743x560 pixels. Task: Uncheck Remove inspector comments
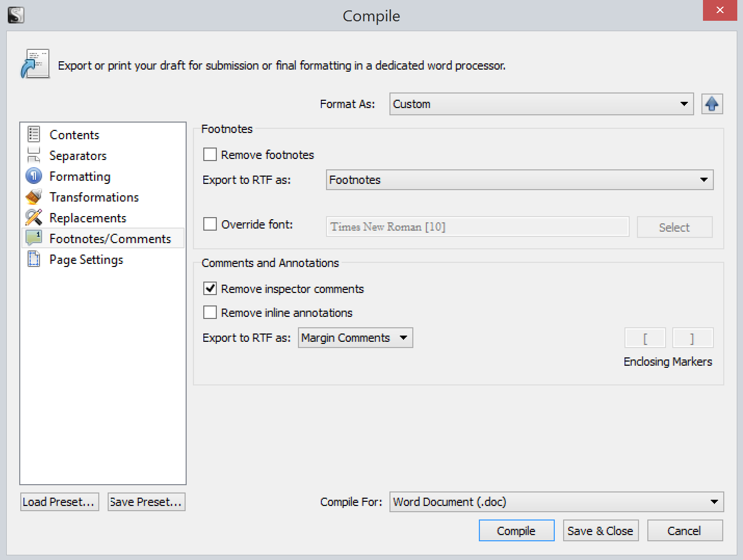pos(210,288)
